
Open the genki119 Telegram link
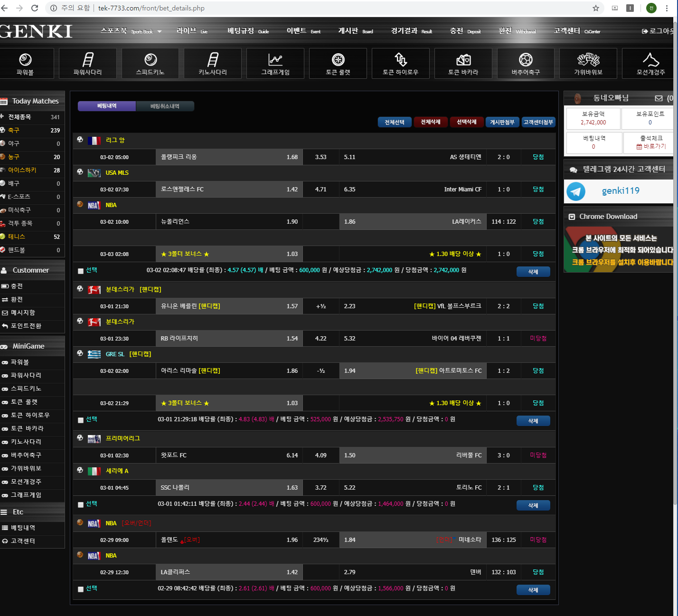(x=621, y=191)
